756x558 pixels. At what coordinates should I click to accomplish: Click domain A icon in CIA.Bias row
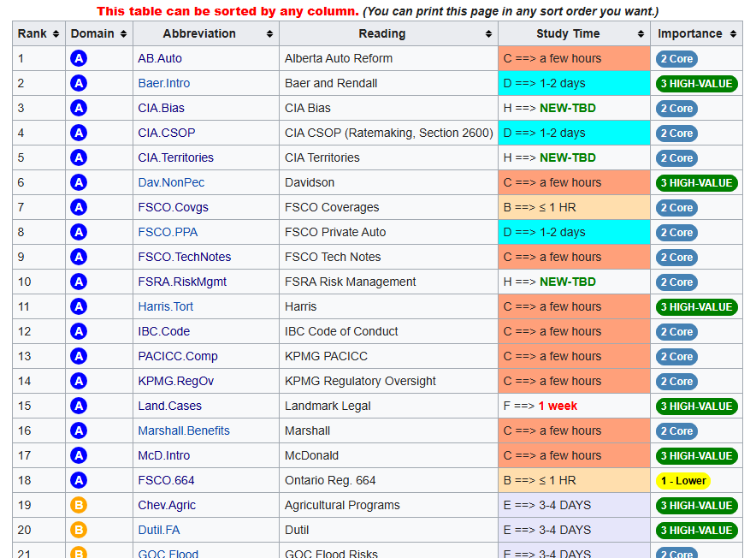tap(79, 108)
